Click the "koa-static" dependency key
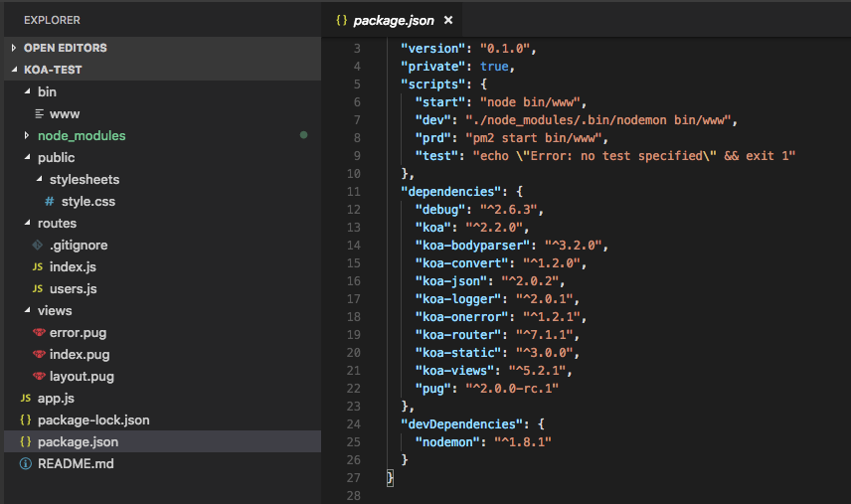This screenshot has width=851, height=504. 458,353
